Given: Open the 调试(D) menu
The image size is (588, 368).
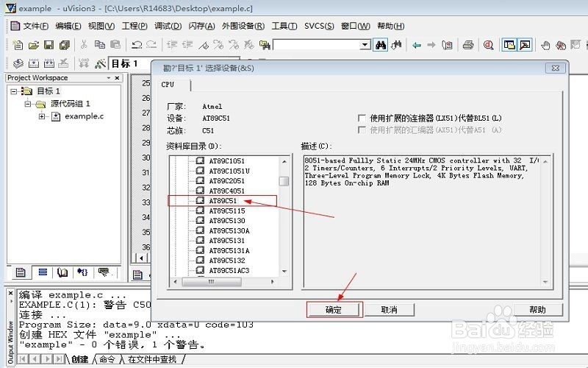Looking at the screenshot, I should 168,26.
